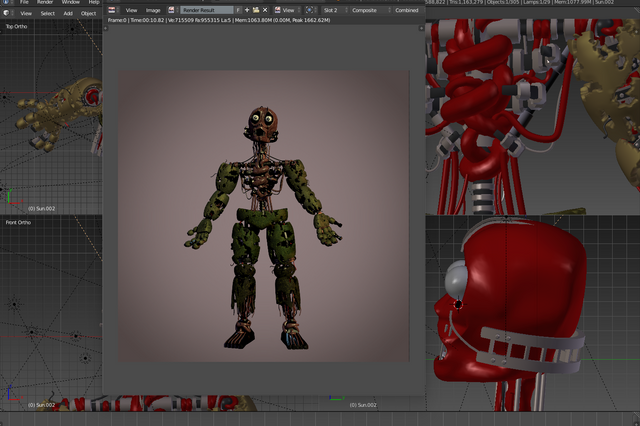Viewport: 640px width, 426px height.
Task: Click the Add menu in 3D viewport
Action: [68, 13]
